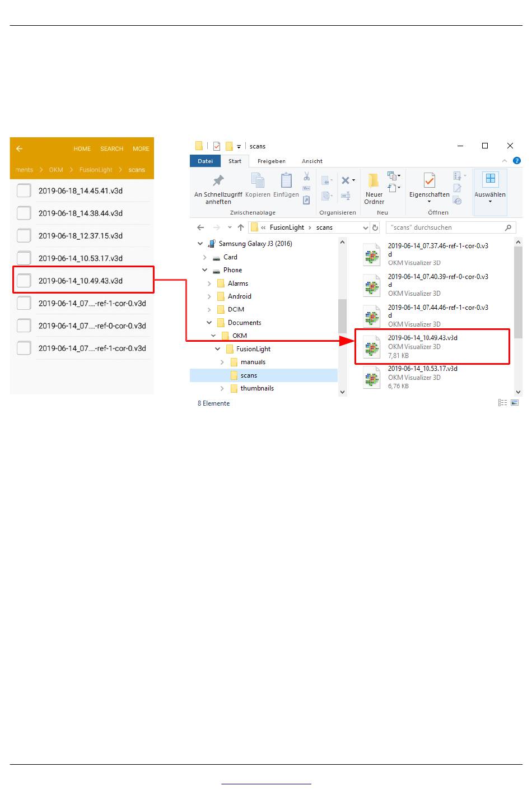Click the scissors cut icon

pyautogui.click(x=306, y=177)
